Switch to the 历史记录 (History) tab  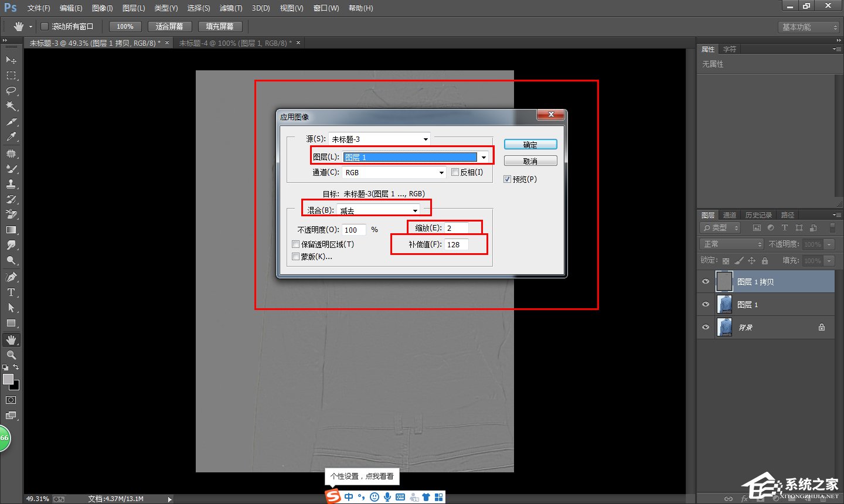pyautogui.click(x=758, y=215)
